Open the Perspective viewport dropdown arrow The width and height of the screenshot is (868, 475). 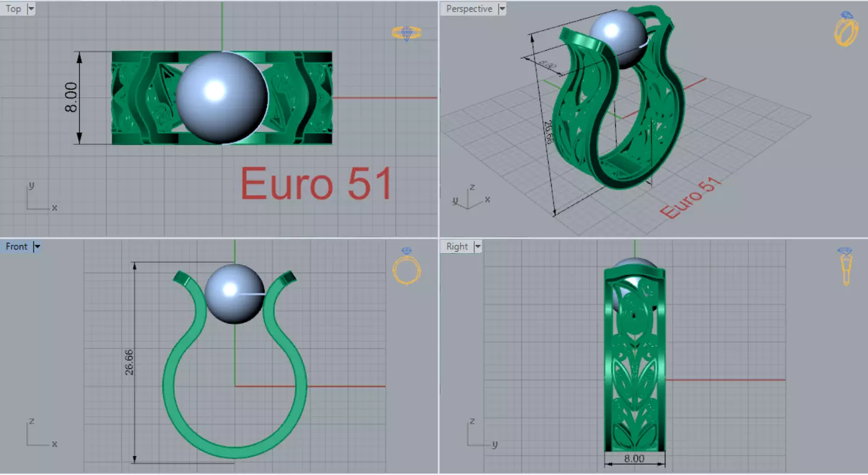pos(501,9)
